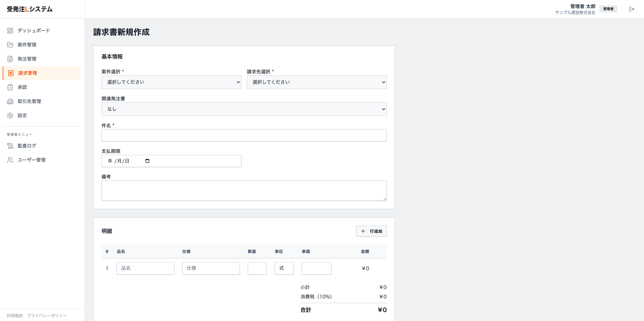Click the 消費税（10%） label
Viewport: 644px width, 321px height.
[316, 297]
